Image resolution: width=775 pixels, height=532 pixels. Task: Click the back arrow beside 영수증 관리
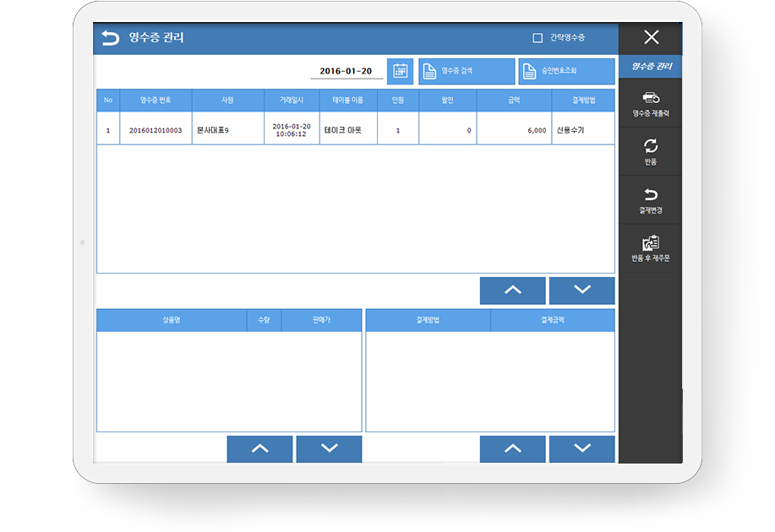pos(110,37)
